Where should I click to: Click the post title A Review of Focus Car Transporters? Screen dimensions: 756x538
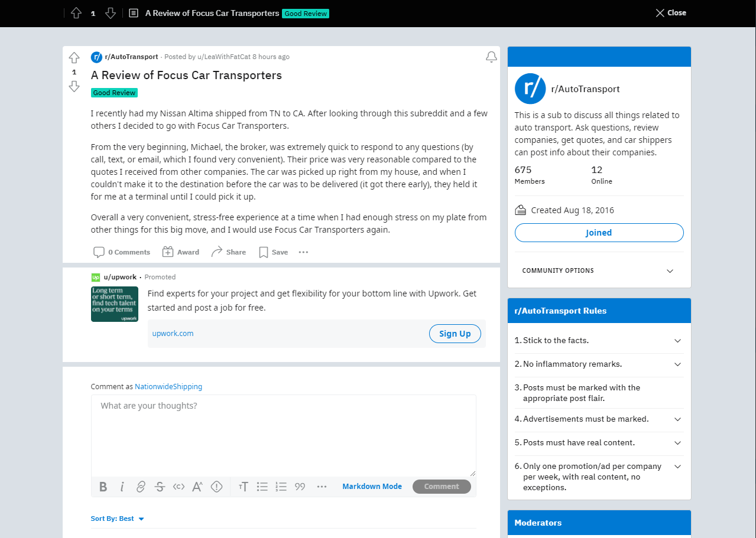186,76
